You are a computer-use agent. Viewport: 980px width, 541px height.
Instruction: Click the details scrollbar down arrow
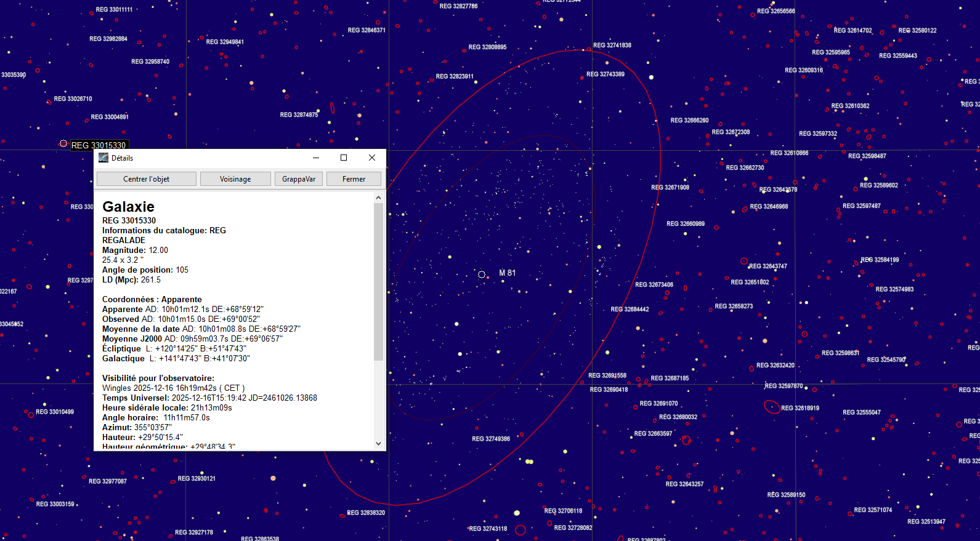click(x=378, y=443)
